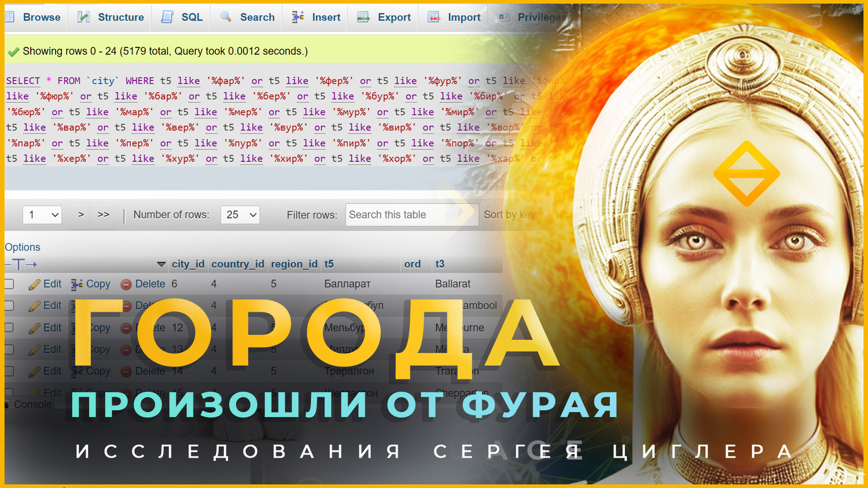Click the Export tab icon

click(x=363, y=17)
